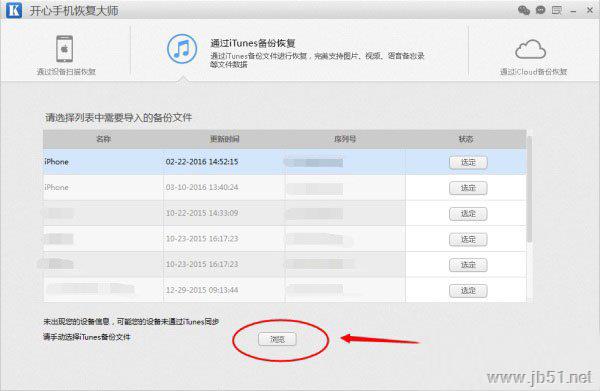Click the backup list vertical scrollbar

pyautogui.click(x=529, y=189)
